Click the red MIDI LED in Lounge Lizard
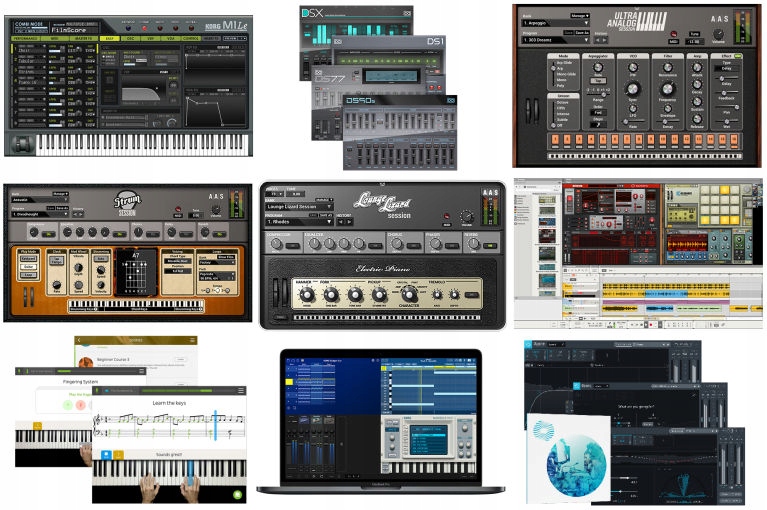The height and width of the screenshot is (510, 767). tap(447, 216)
